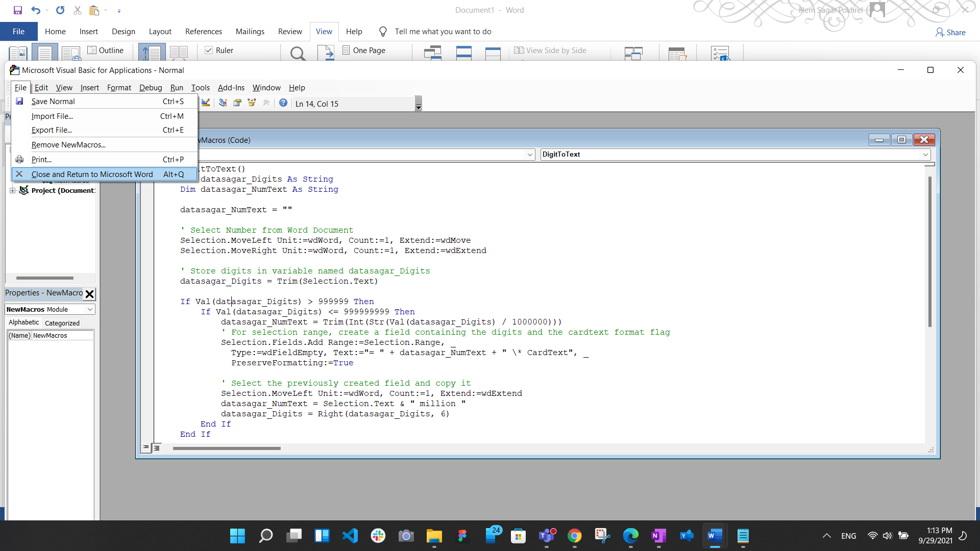Toggle the Ruler checkbox in Word's ribbon
Screen dimensions: 980x551
(x=209, y=50)
